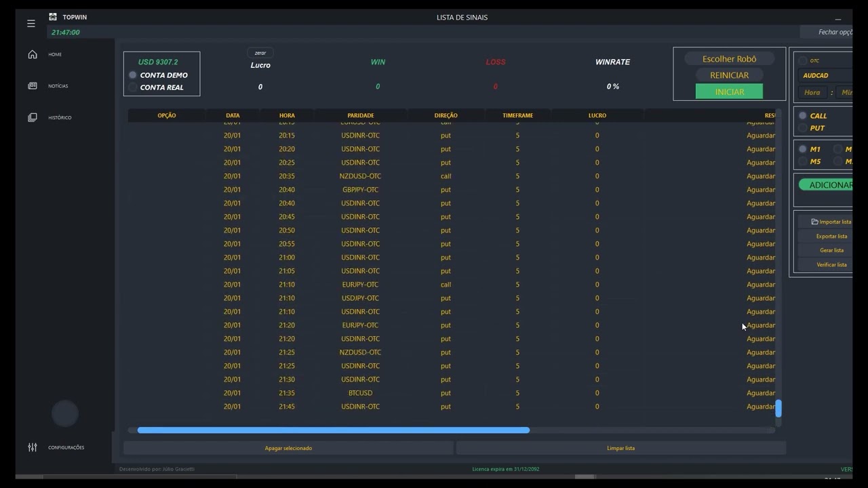This screenshot has width=868, height=488.
Task: Click the ADICIONAR button
Action: tap(826, 185)
